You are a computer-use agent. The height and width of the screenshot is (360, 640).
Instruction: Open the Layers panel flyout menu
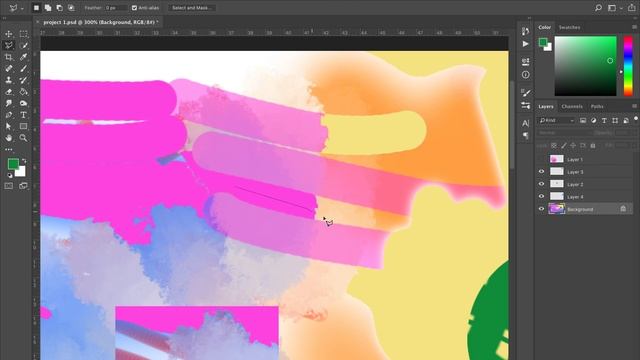634,106
